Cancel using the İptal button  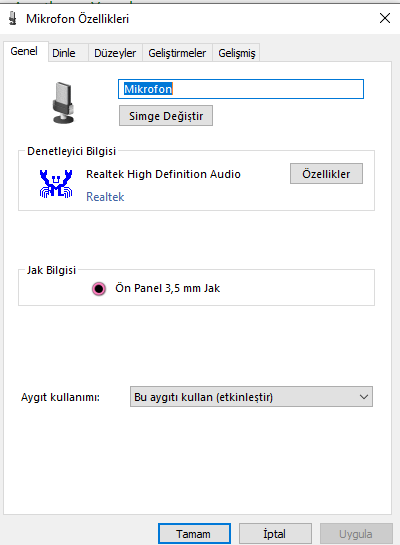coord(275,534)
